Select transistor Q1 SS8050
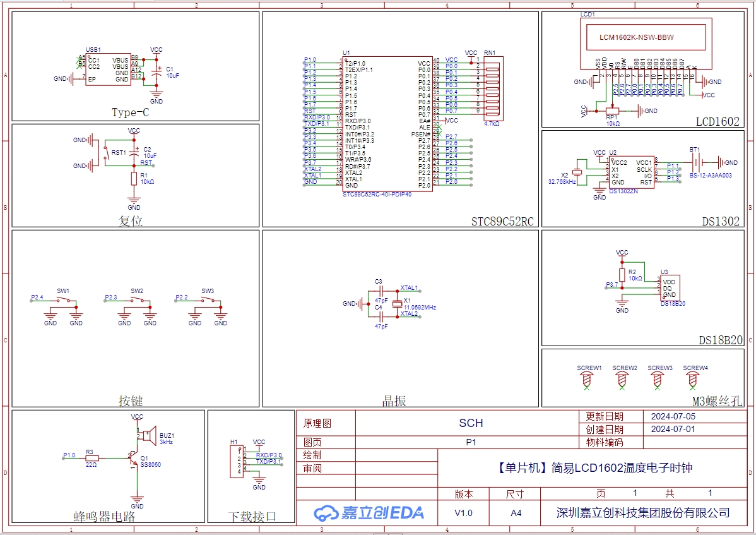 click(x=134, y=459)
